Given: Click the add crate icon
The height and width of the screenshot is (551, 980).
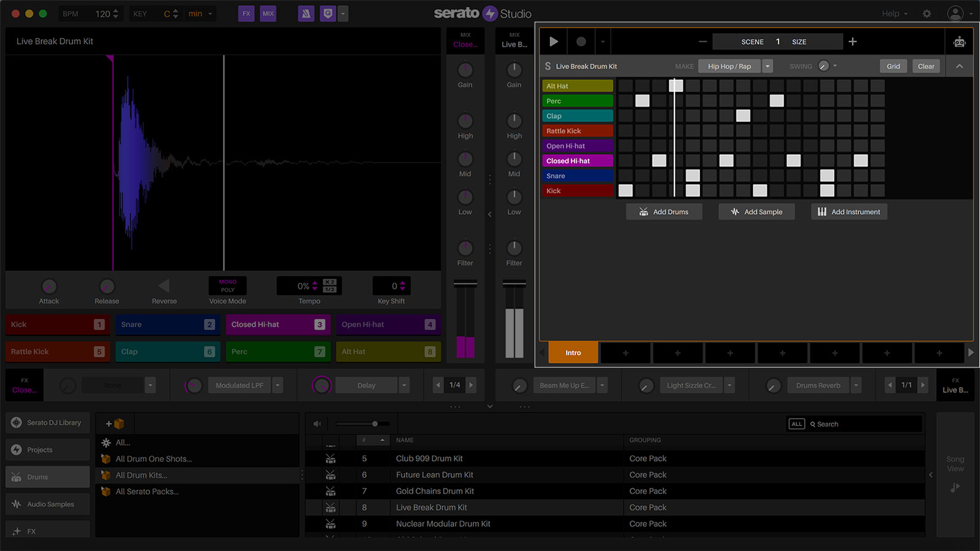Looking at the screenshot, I should point(115,424).
